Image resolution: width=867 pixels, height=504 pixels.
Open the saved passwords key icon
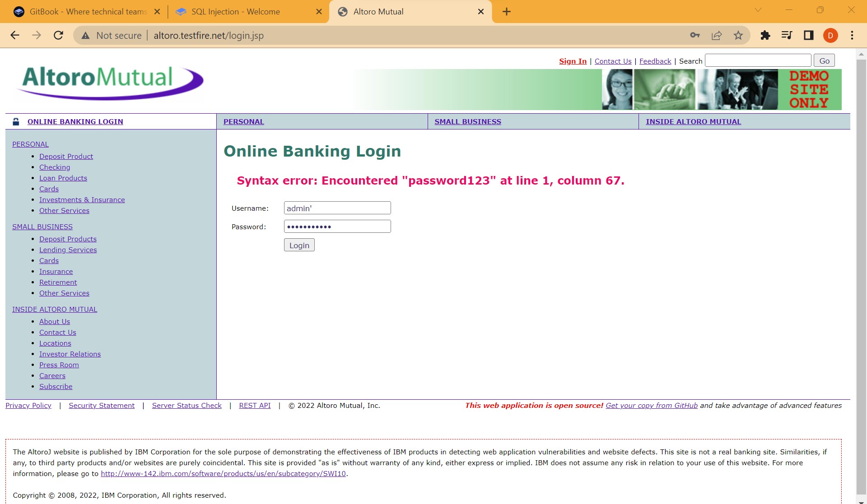click(695, 35)
